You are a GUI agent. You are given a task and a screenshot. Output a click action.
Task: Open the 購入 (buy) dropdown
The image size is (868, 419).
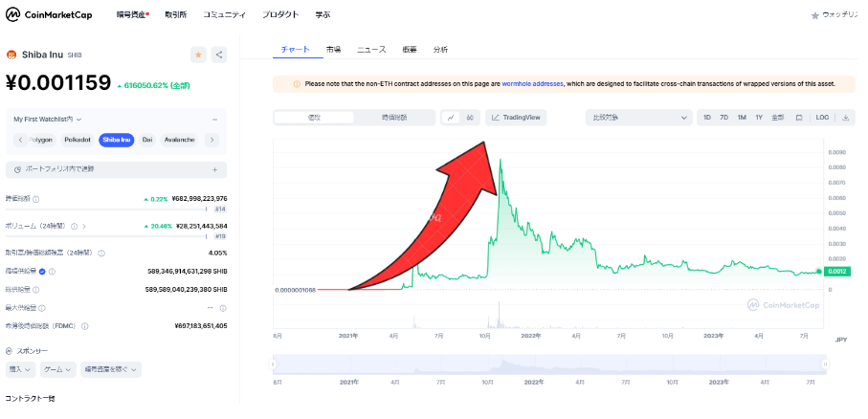click(20, 369)
